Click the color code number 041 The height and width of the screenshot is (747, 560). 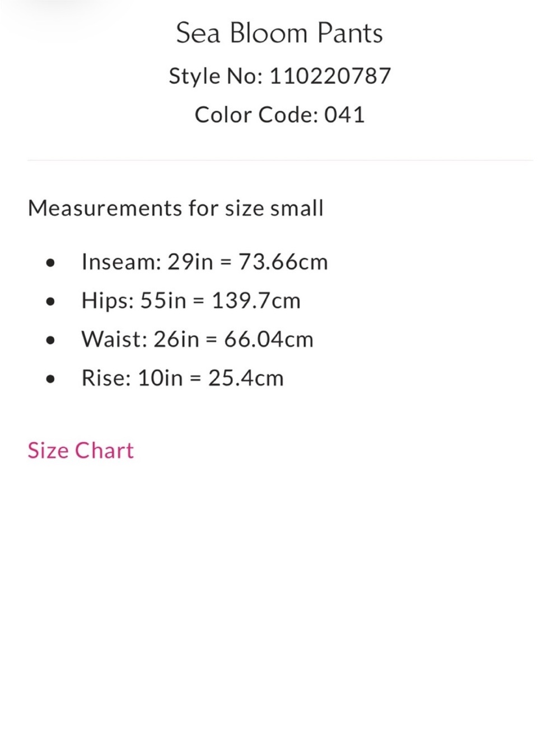(x=345, y=115)
